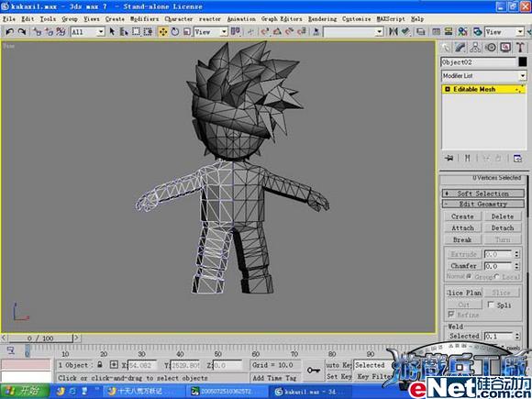Open the Hierarchy panel tab
Viewport: 532px width, 399px height.
[475, 48]
